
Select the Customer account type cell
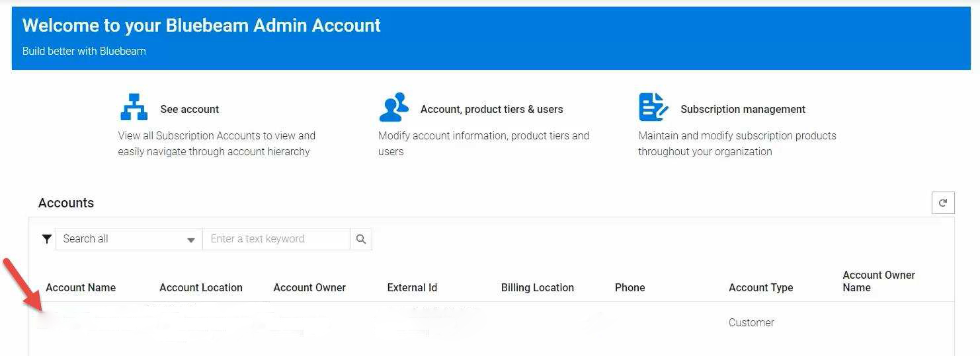(751, 323)
